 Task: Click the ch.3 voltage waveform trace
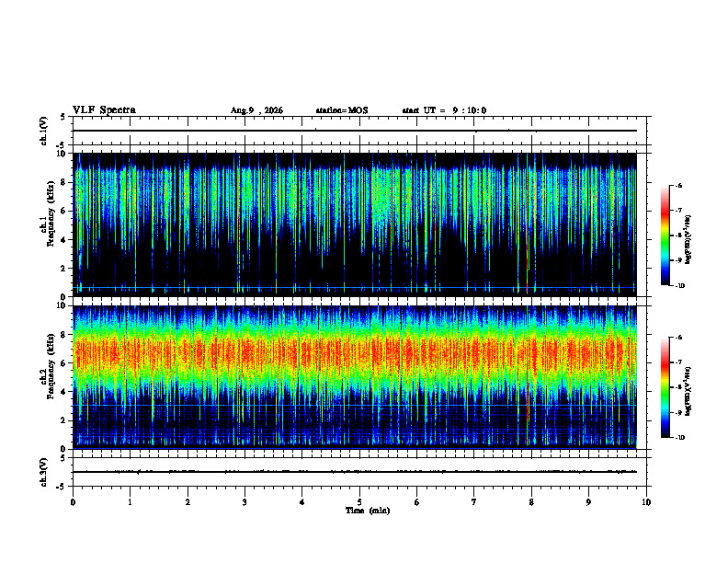[x=355, y=472]
